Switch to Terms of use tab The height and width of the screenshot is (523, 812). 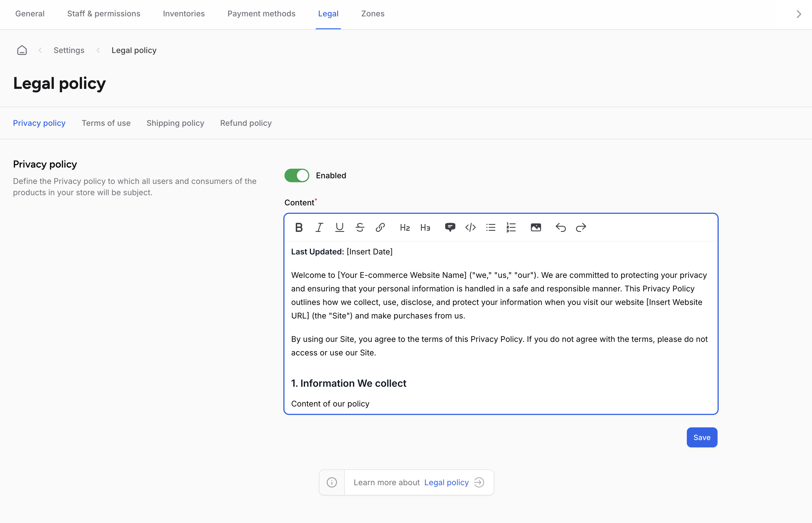[x=106, y=123]
